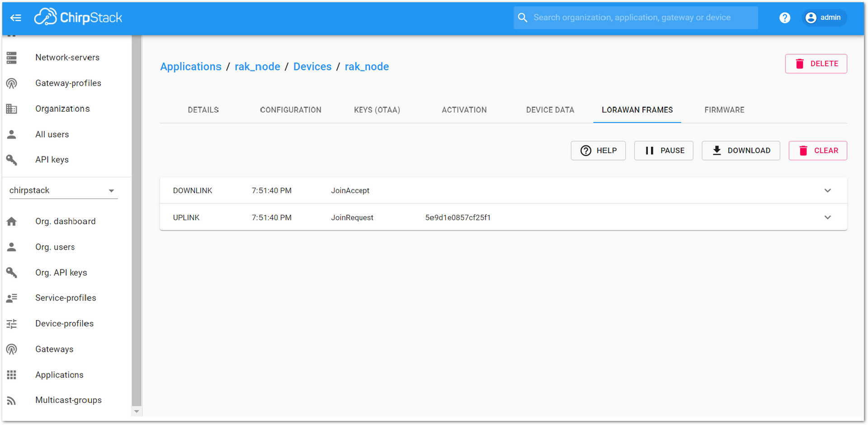Clear the frame log with CLEAR
Screen dimensions: 868x425
pos(818,151)
